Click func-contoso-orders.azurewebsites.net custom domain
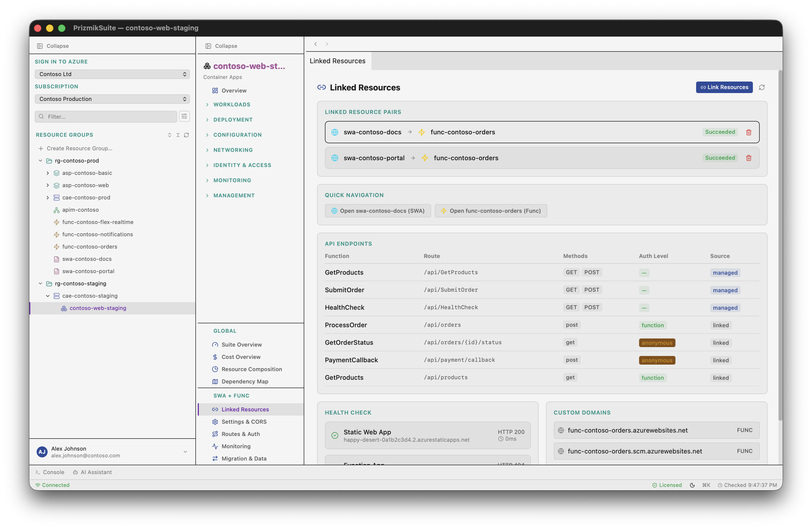The height and width of the screenshot is (529, 812). (x=656, y=430)
